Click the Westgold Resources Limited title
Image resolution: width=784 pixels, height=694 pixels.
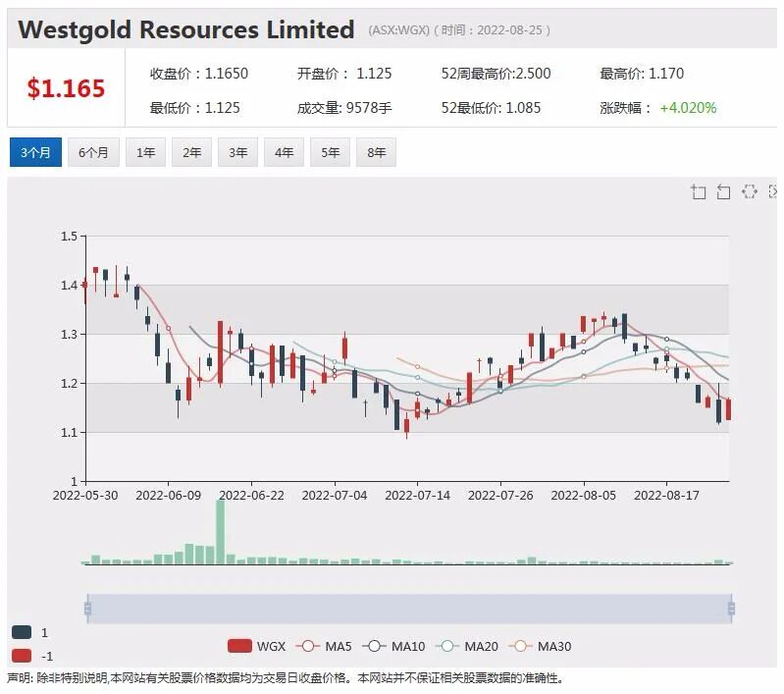click(186, 29)
